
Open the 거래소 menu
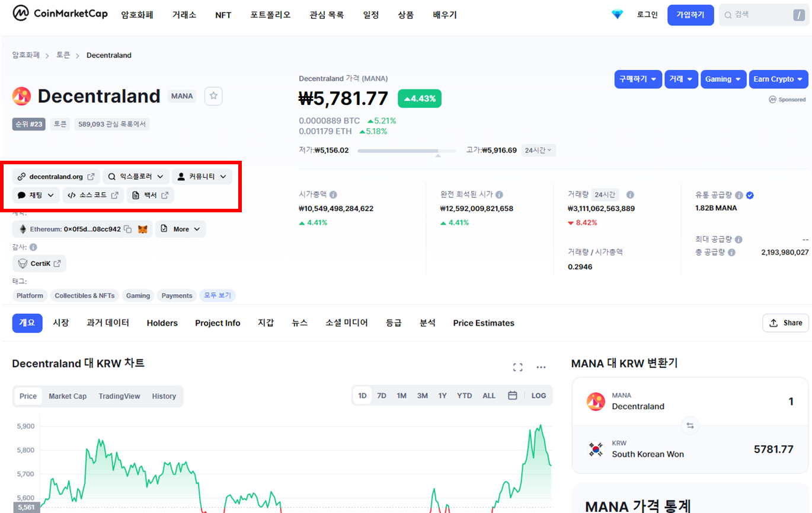tap(184, 15)
